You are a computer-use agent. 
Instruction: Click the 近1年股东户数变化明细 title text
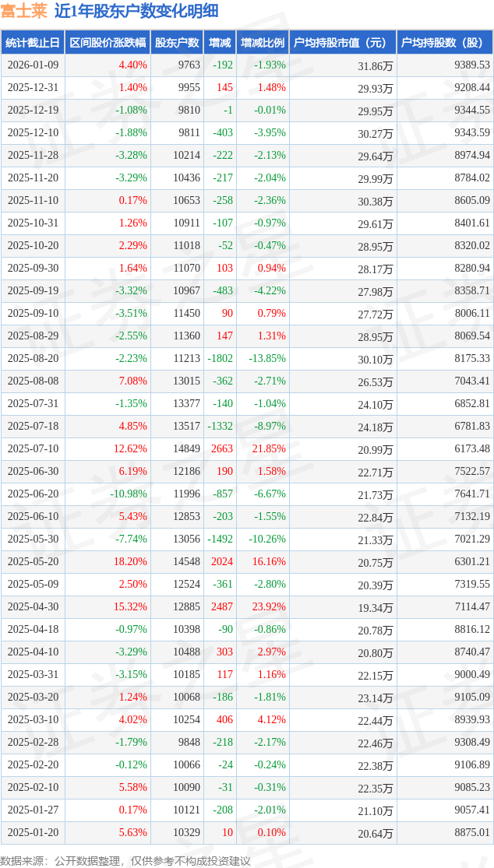136,11
